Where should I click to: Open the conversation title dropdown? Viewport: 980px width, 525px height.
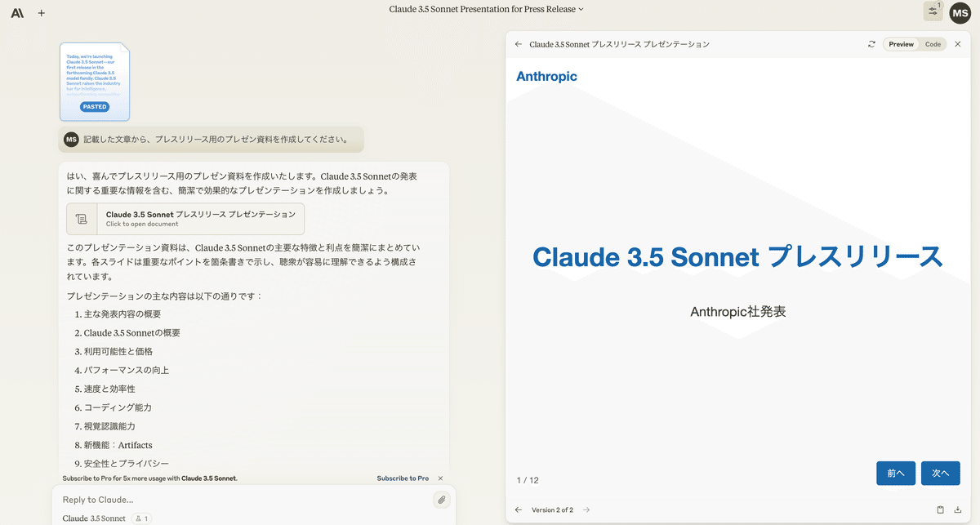pos(487,9)
